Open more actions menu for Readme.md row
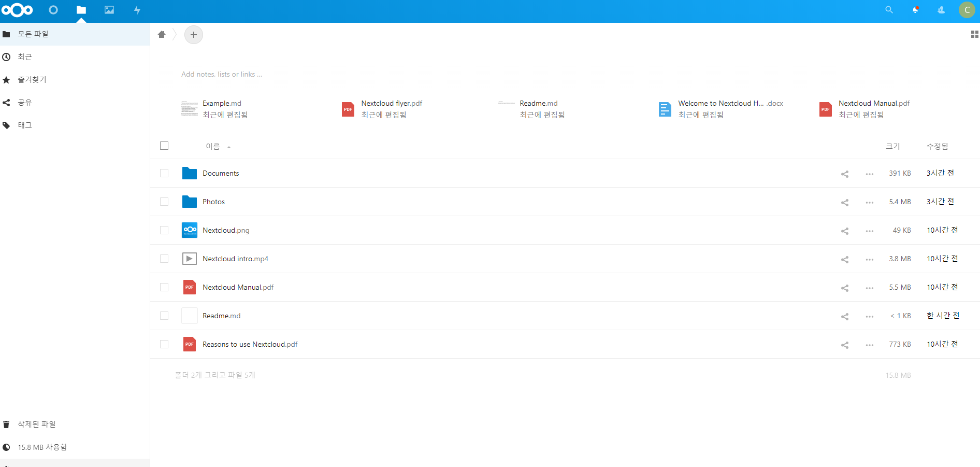This screenshot has width=980, height=467. (870, 317)
